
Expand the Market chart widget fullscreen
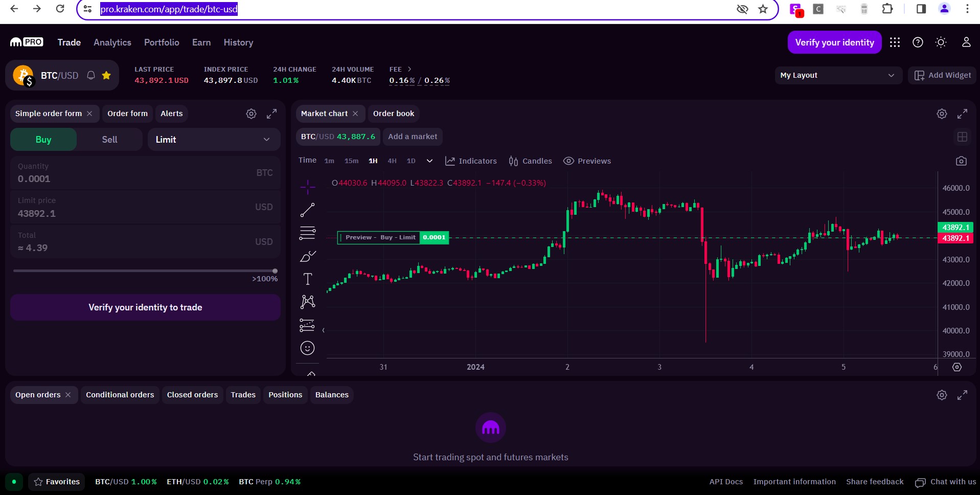(962, 114)
